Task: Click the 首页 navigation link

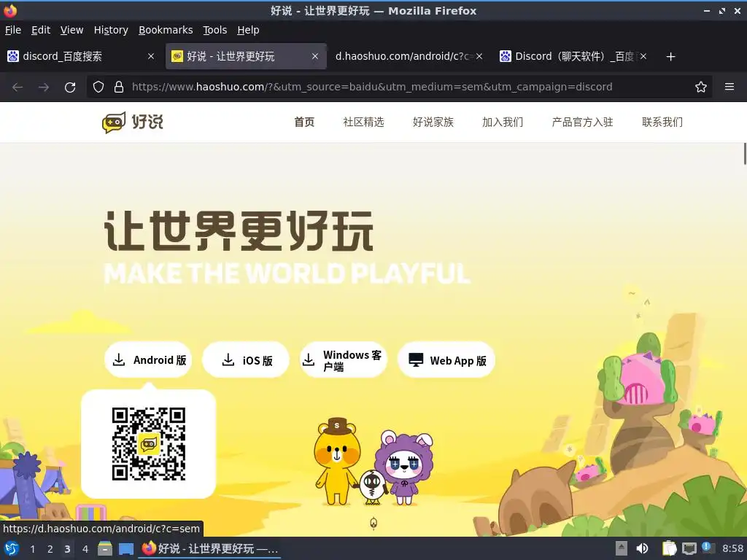Action: coord(304,122)
